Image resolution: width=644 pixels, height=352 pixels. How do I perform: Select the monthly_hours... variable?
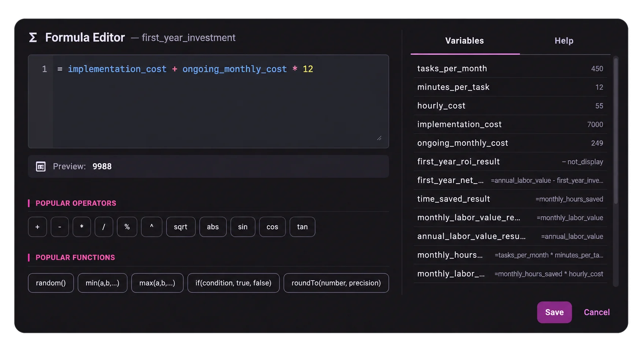pyautogui.click(x=510, y=254)
